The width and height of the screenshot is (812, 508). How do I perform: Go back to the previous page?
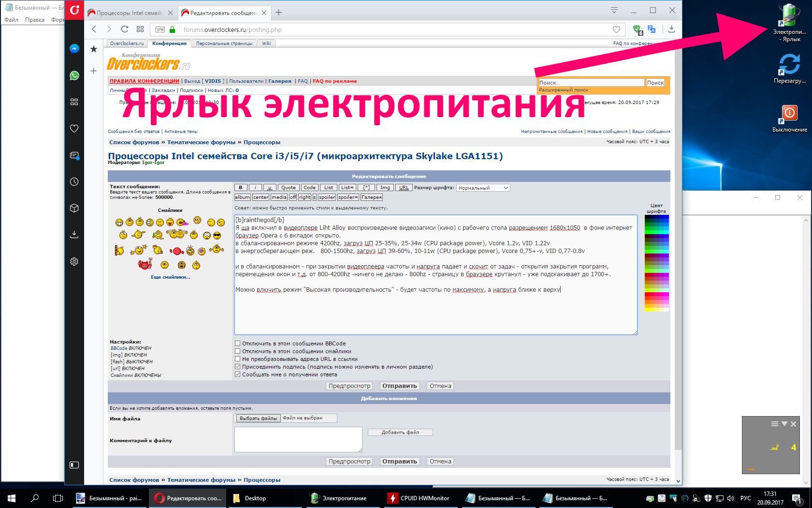[x=94, y=29]
